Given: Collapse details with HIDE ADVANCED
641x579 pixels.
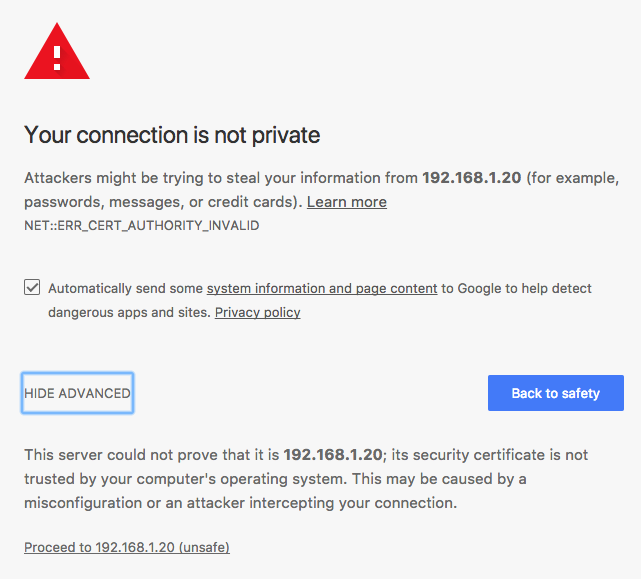Looking at the screenshot, I should (x=77, y=393).
